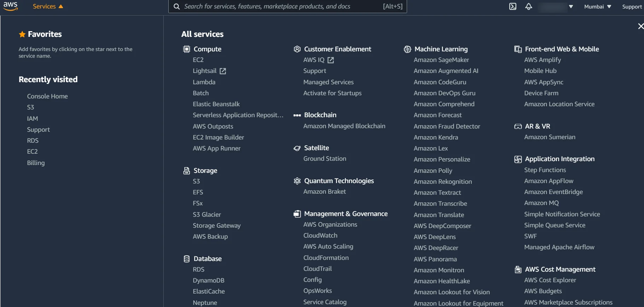Open Amazon Managed Blockchain

[x=344, y=126]
